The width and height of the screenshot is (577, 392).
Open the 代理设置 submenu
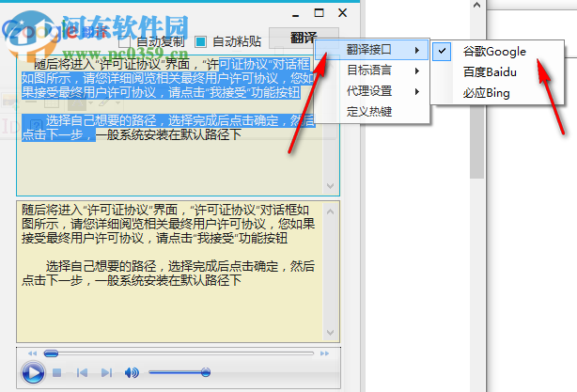pyautogui.click(x=371, y=91)
